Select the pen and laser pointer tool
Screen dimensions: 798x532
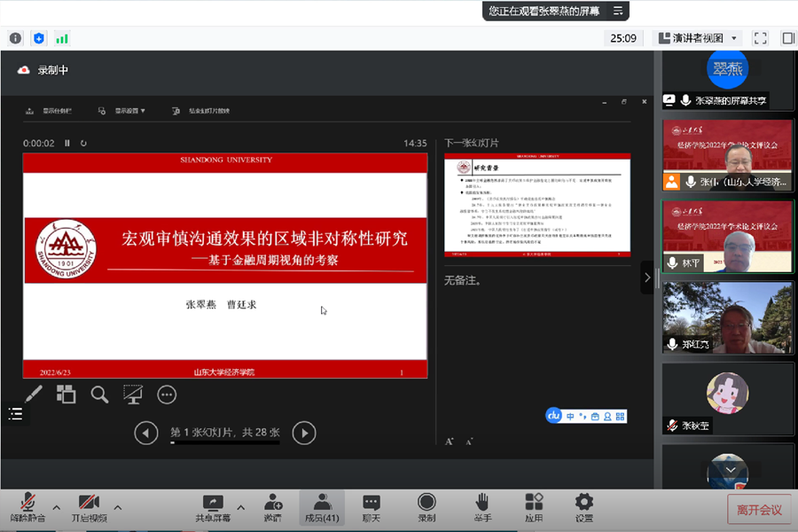(x=32, y=395)
